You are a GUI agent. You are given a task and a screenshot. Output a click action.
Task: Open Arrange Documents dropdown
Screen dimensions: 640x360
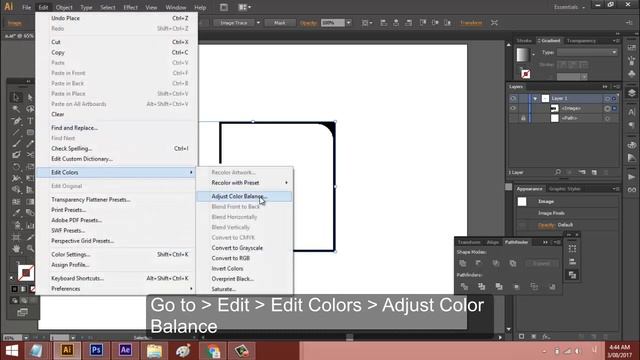[x=245, y=7]
